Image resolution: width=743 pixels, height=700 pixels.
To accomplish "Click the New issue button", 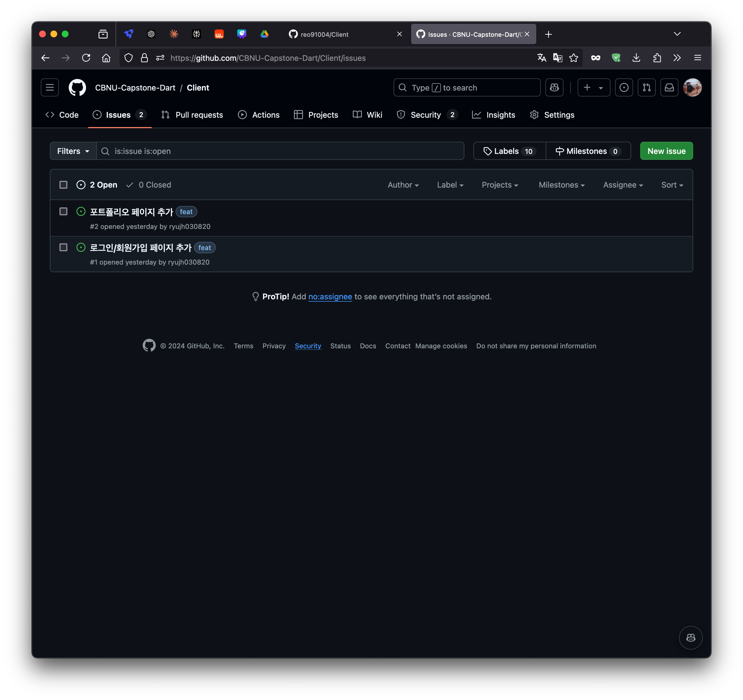I will (x=666, y=151).
